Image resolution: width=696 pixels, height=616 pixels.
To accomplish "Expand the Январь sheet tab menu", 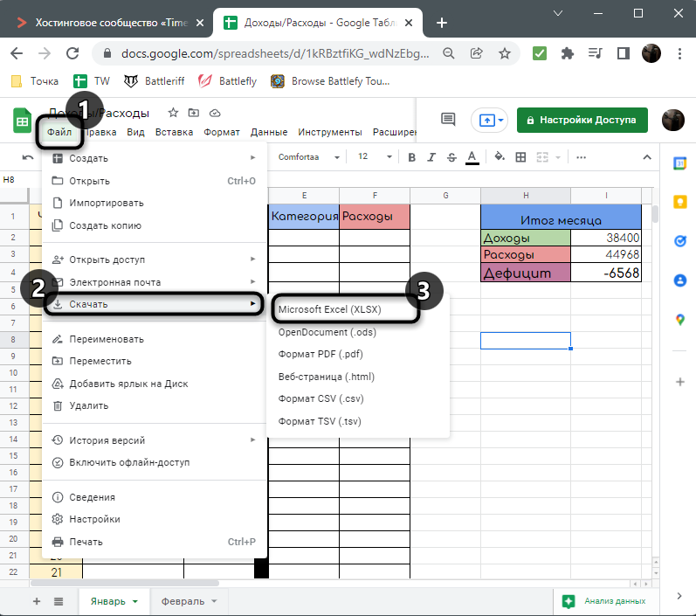I will point(135,601).
